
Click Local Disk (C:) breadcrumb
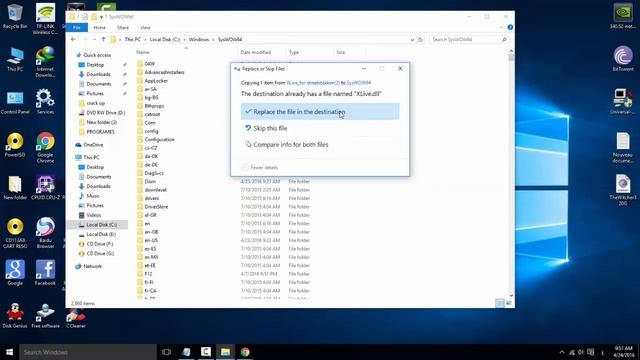point(164,40)
